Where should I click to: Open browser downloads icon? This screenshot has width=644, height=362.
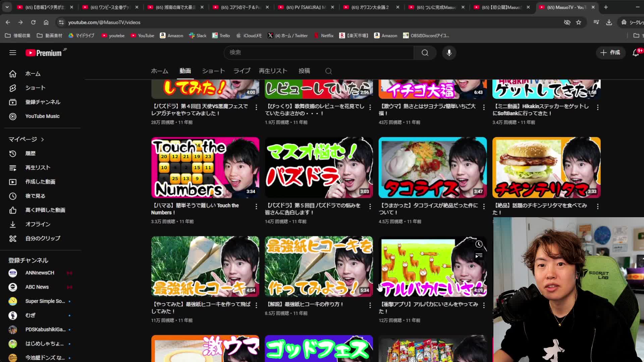609,22
